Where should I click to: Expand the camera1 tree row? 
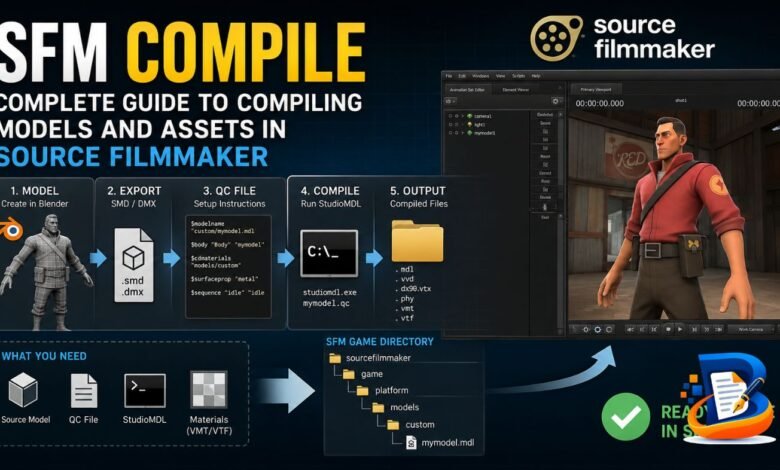click(463, 116)
